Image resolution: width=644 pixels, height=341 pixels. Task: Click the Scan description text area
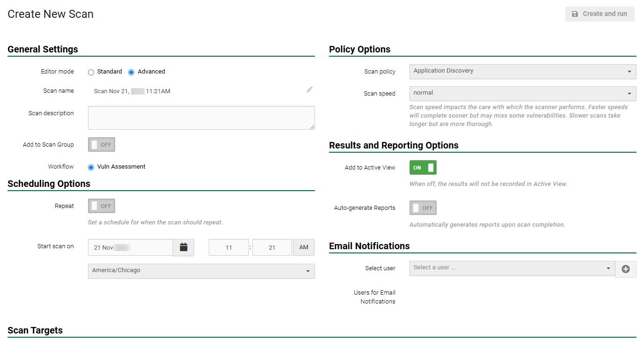pos(201,118)
